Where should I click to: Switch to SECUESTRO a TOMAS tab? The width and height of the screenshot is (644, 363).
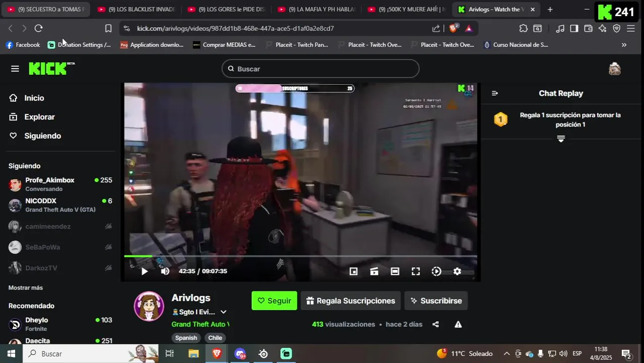(45, 10)
